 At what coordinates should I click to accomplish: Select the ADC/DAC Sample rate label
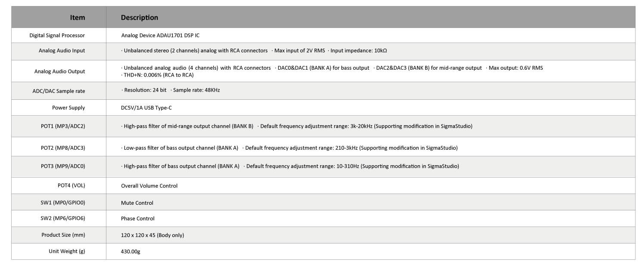pos(59,90)
